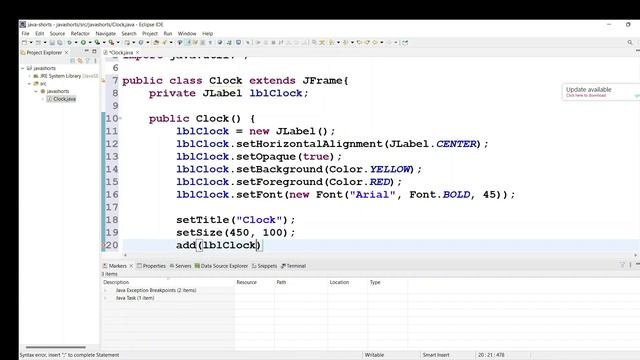Open dropdown arrow next to Run button

point(90,42)
